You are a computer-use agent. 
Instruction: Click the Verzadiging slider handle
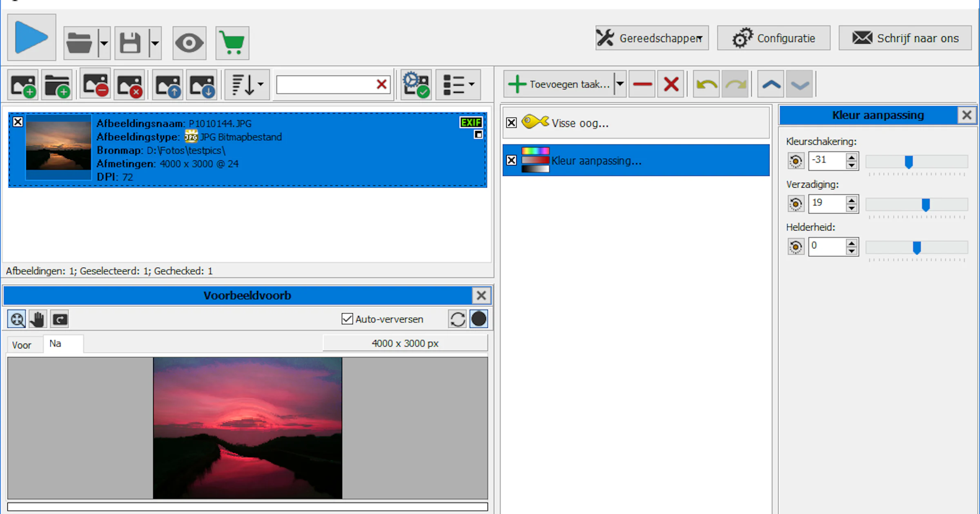926,204
